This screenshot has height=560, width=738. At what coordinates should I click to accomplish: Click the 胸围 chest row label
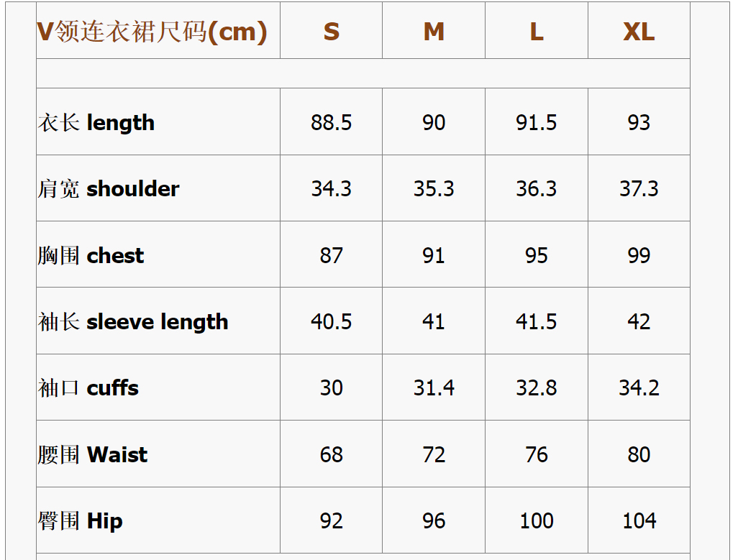91,256
